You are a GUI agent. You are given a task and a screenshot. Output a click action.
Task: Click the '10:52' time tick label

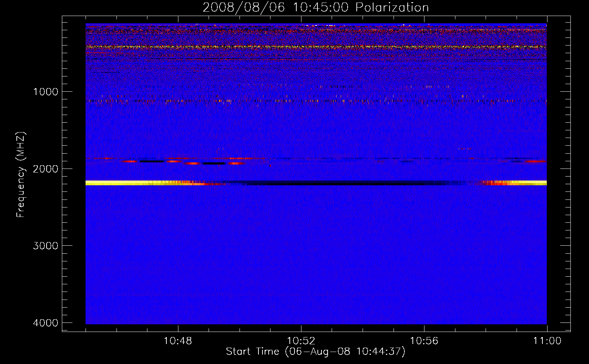pyautogui.click(x=301, y=341)
